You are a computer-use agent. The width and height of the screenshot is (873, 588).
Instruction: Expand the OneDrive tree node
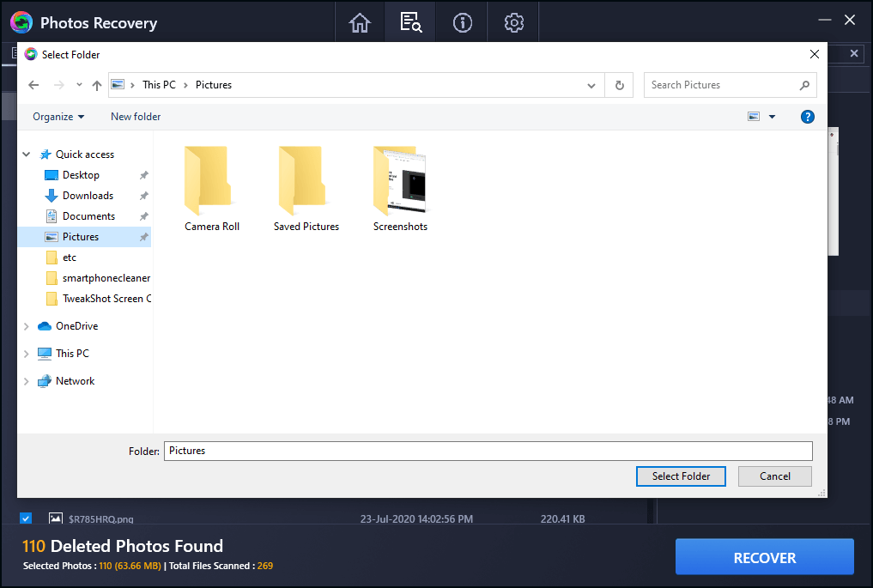click(x=26, y=326)
